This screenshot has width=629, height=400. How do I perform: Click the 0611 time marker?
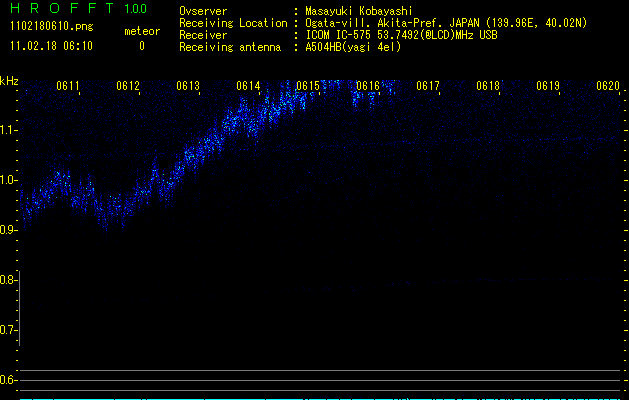pos(68,86)
